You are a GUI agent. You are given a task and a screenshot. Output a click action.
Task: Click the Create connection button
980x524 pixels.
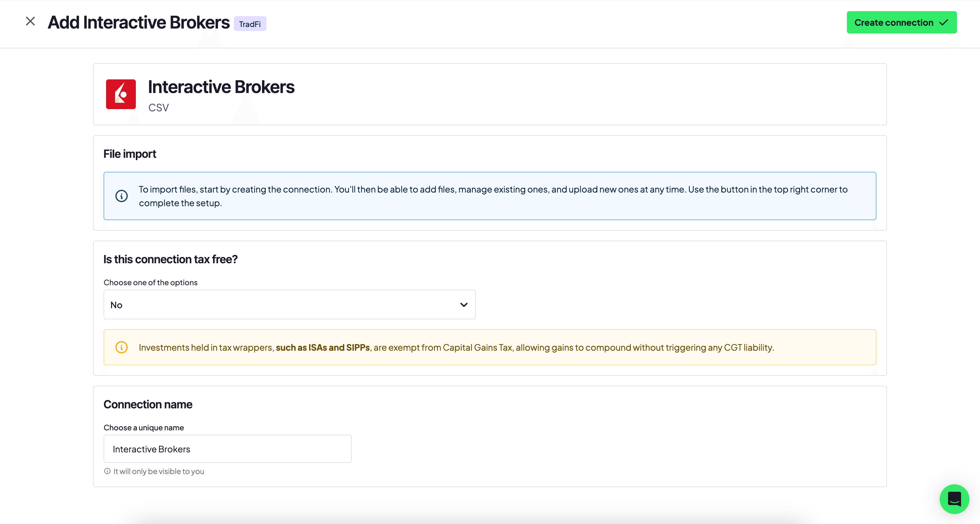coord(902,22)
